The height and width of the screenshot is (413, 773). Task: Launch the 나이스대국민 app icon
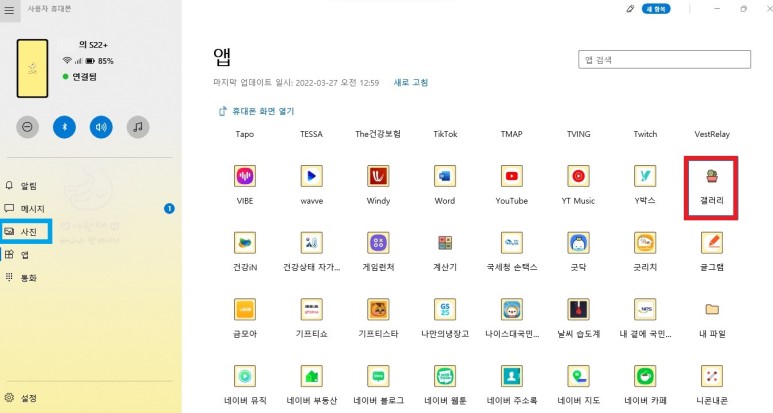512,309
